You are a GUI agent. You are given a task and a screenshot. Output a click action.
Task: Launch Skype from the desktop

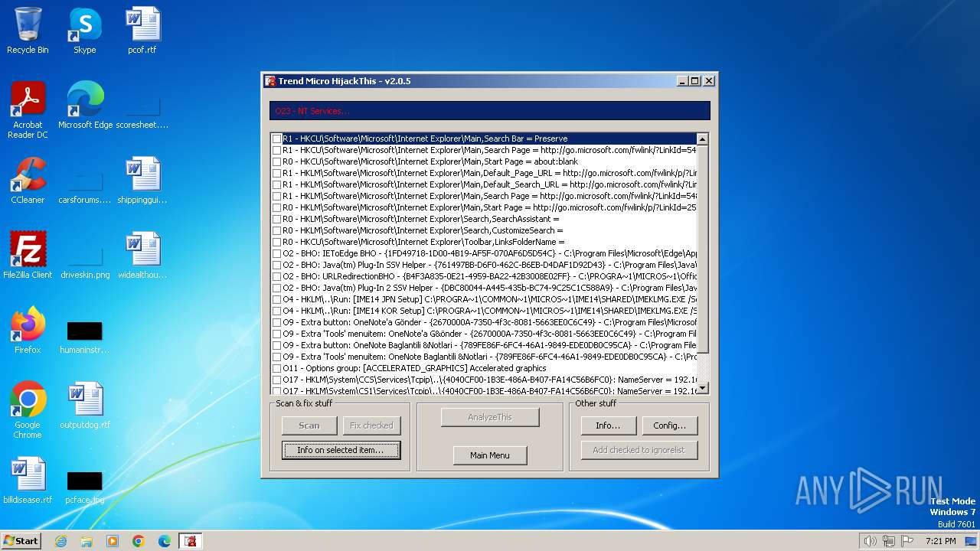(84, 31)
